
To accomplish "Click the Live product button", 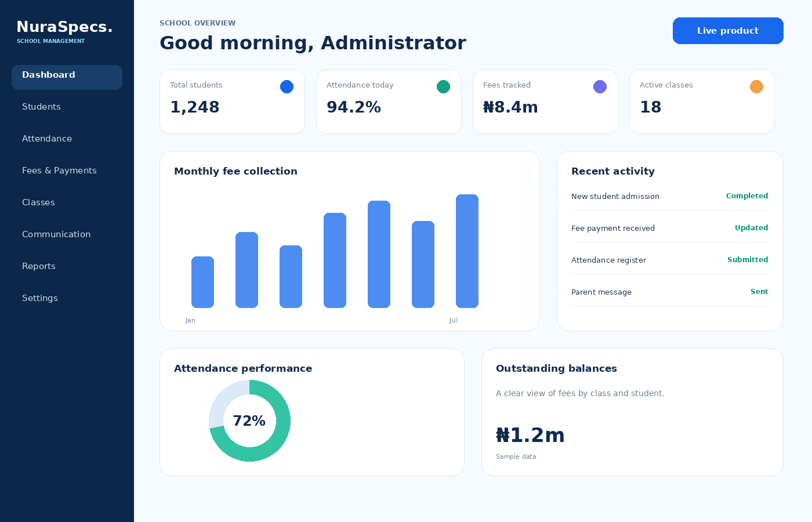I will 728,31.
